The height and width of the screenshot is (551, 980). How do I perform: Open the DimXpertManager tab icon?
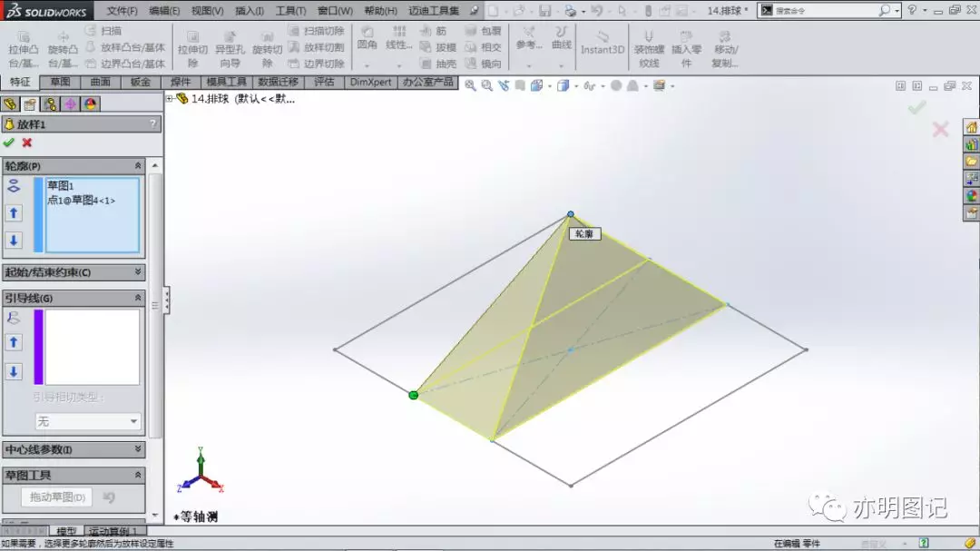[70, 103]
